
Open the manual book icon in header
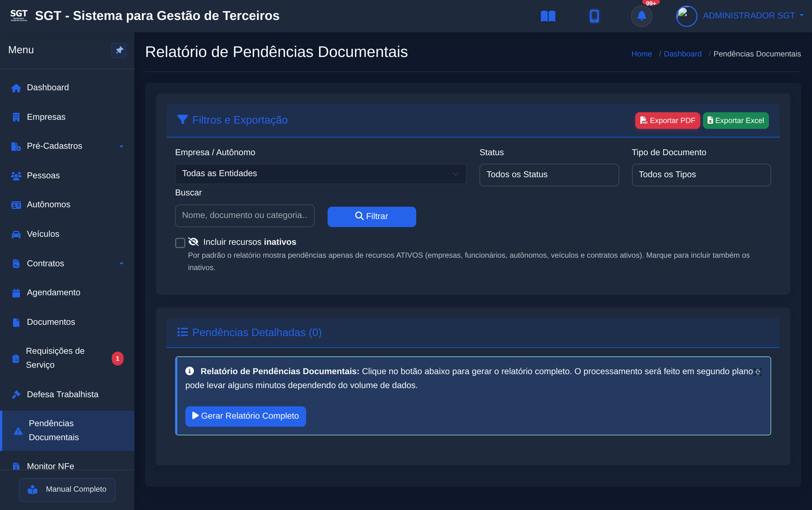pyautogui.click(x=548, y=16)
